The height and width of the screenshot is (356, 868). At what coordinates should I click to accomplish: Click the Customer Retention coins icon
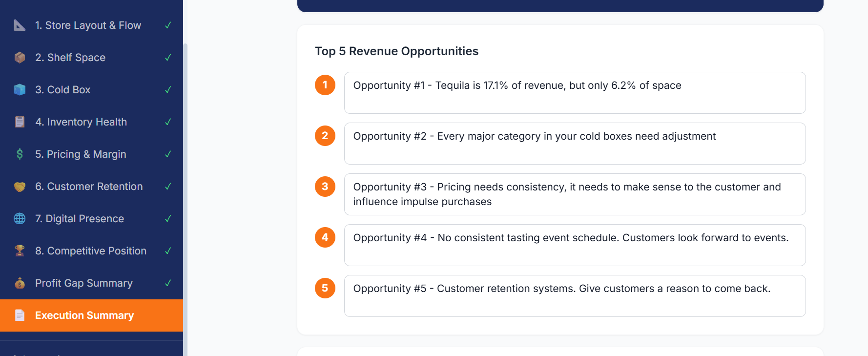(20, 186)
